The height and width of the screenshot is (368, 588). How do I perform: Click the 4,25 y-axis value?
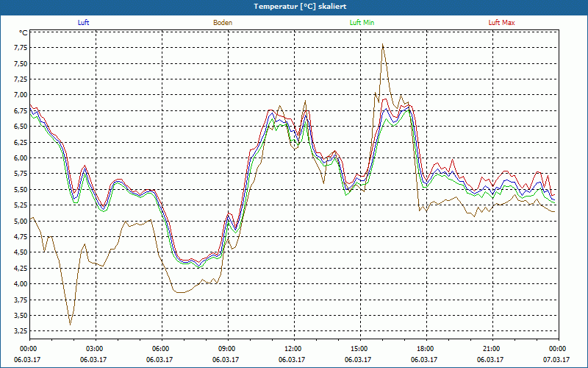(x=21, y=268)
